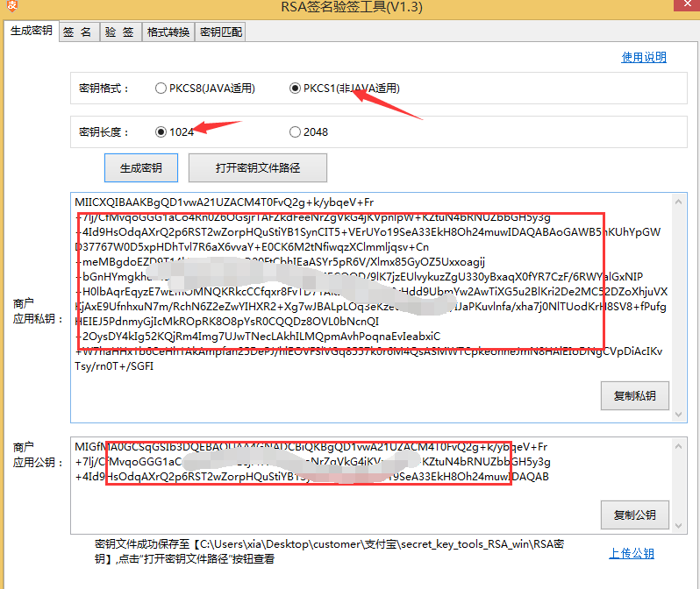Click the 上传公钥 link

(632, 554)
